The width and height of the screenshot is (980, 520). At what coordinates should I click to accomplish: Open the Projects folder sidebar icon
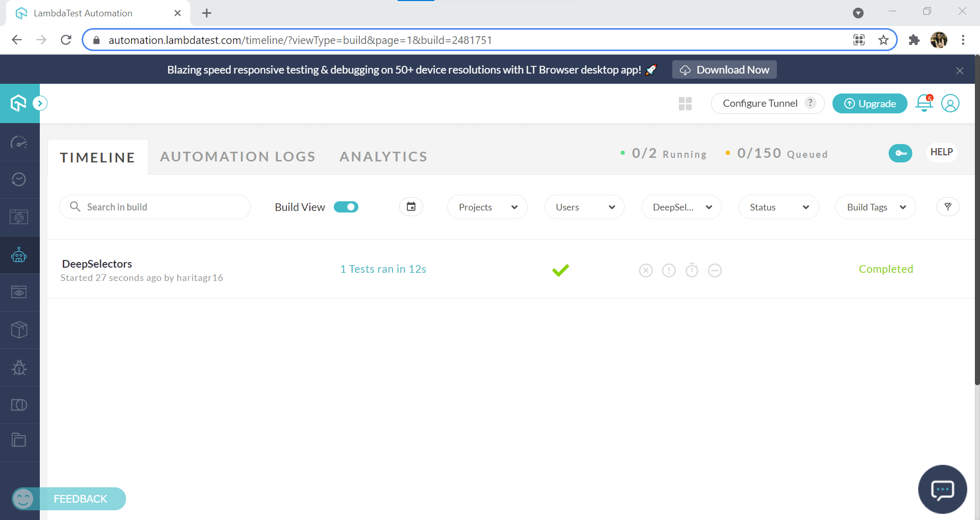click(19, 440)
